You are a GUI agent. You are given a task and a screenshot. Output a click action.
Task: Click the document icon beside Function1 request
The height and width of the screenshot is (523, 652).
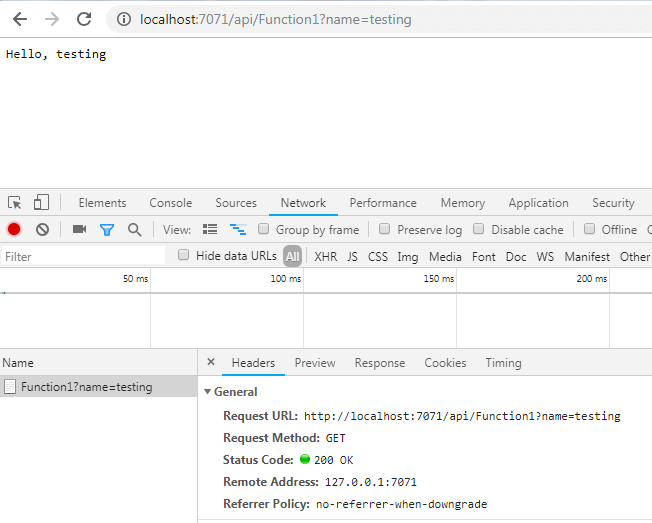[10, 387]
